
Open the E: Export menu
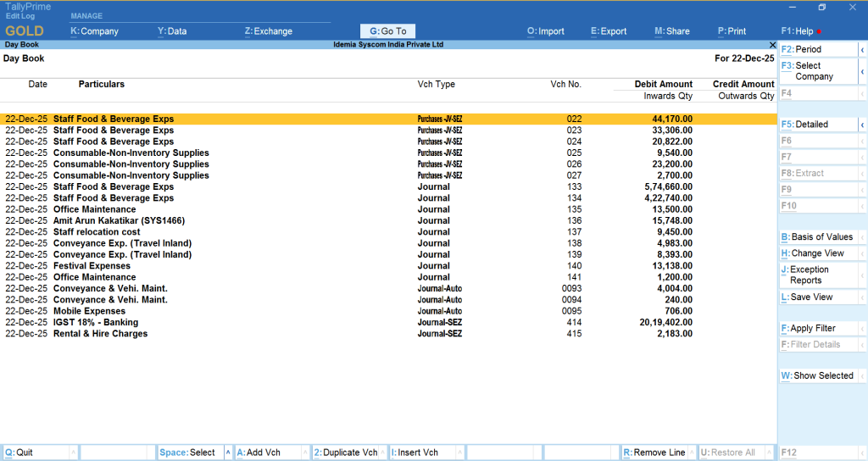click(x=609, y=31)
